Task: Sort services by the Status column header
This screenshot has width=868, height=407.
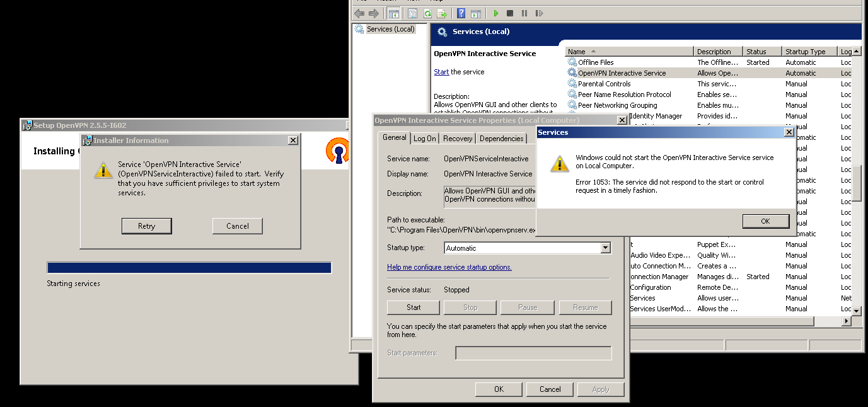Action: coord(761,52)
